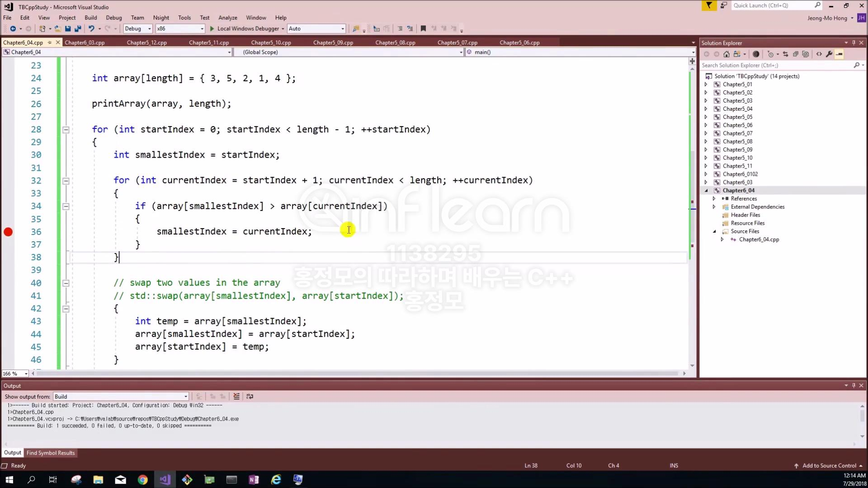
Task: Open Debug configuration dropdown
Action: 149,28
